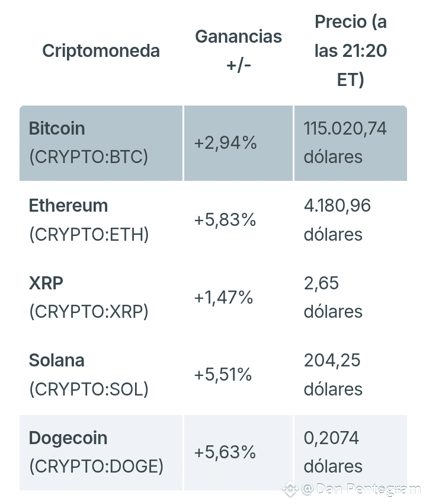
Task: Click Ethereum's +5,83% gain value
Action: (225, 221)
